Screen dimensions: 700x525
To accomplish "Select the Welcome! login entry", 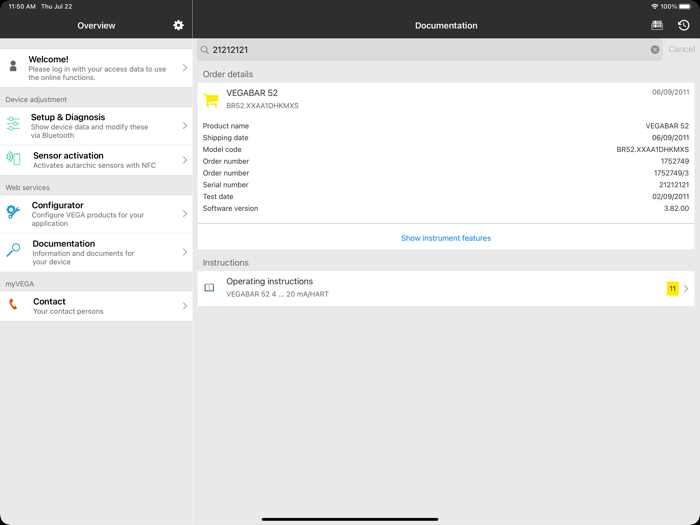I will [x=96, y=68].
